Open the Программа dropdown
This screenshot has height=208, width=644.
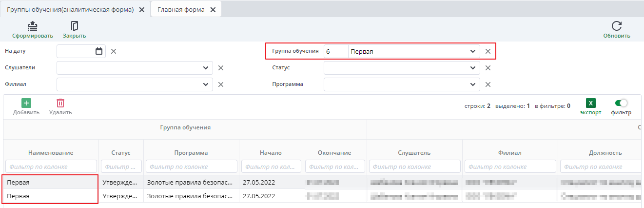[472, 84]
